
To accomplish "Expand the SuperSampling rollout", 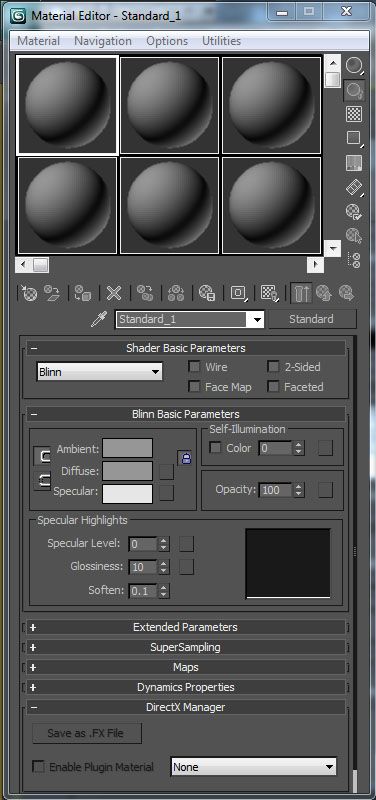I will 186,647.
